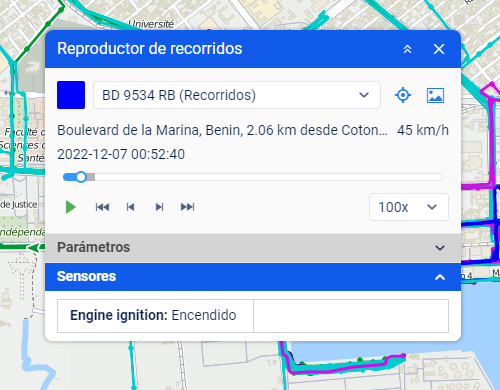Click the blue track color swatch
The width and height of the screenshot is (500, 390).
[x=71, y=95]
